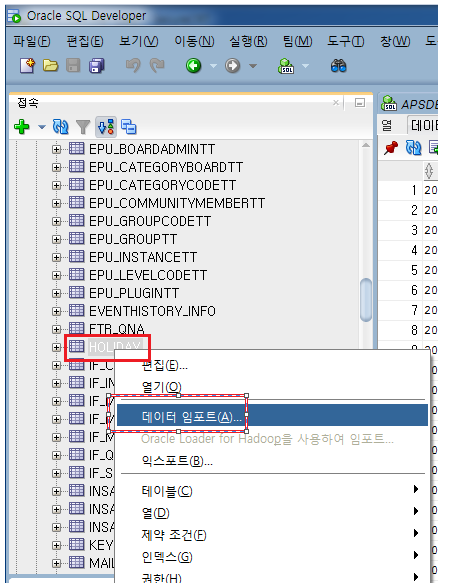Viewport: 450px width, 583px height.
Task: Click the binoculars Find DB Object icon
Action: click(x=338, y=66)
